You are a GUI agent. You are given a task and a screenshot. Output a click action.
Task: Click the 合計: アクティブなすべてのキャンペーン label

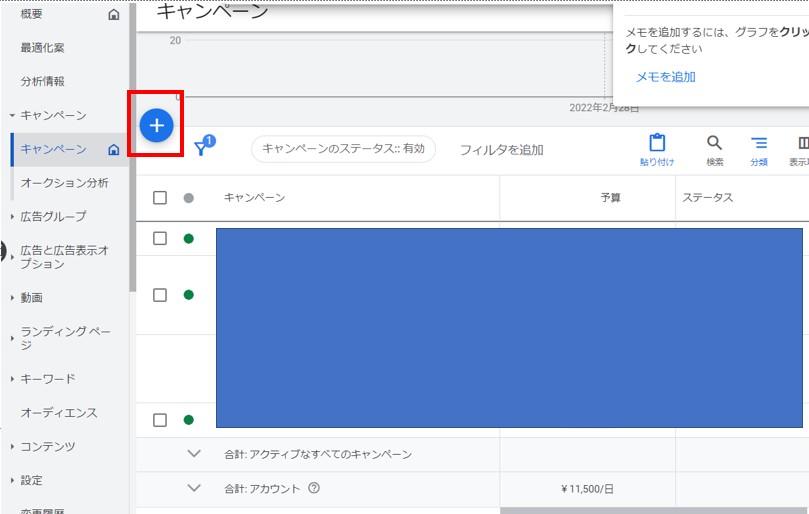tap(318, 454)
